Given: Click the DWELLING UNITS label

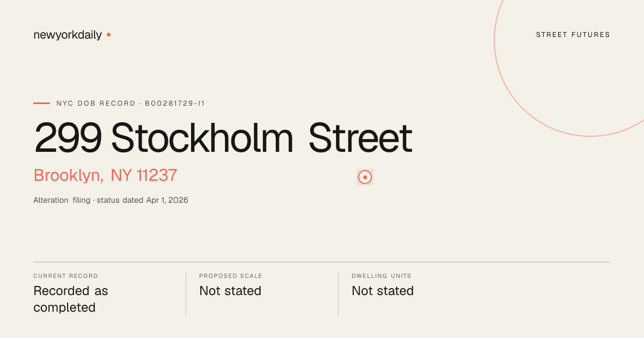Looking at the screenshot, I should click(382, 276).
